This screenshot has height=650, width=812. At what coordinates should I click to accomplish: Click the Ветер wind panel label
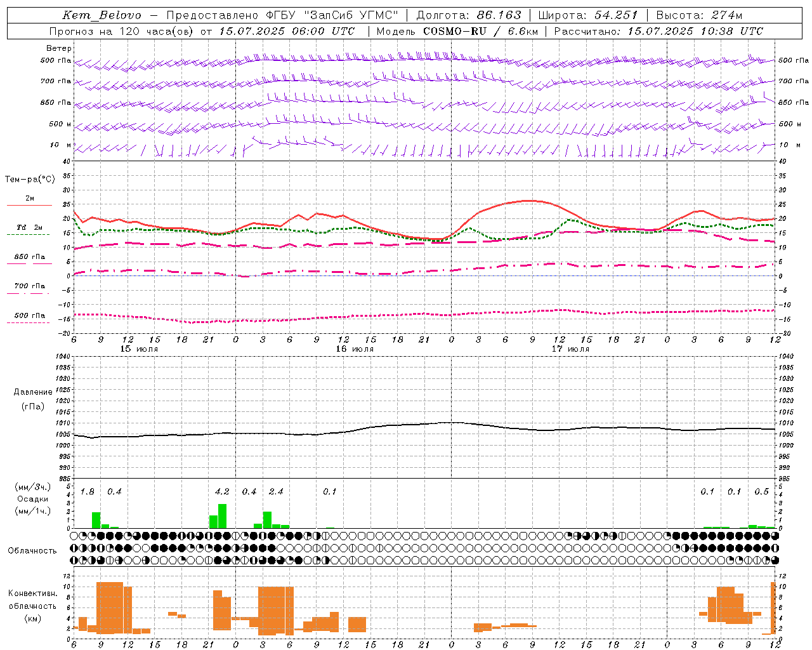(59, 48)
